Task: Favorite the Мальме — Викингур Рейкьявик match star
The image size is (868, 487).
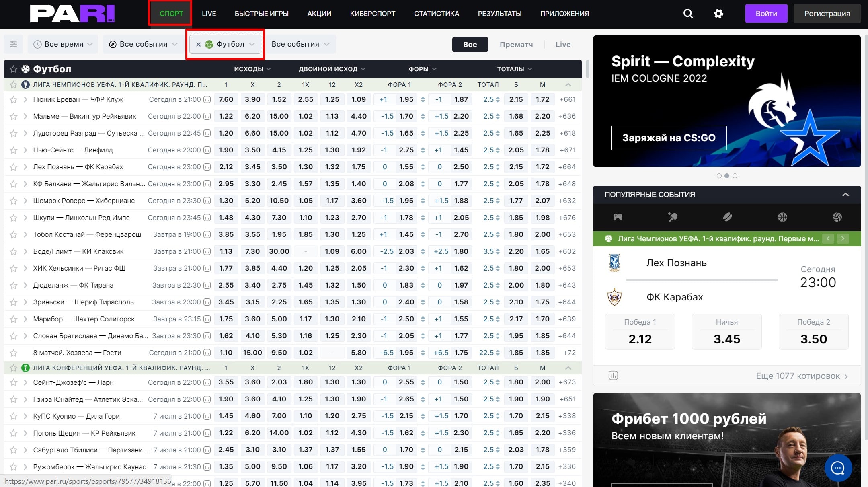Action: [x=13, y=117]
